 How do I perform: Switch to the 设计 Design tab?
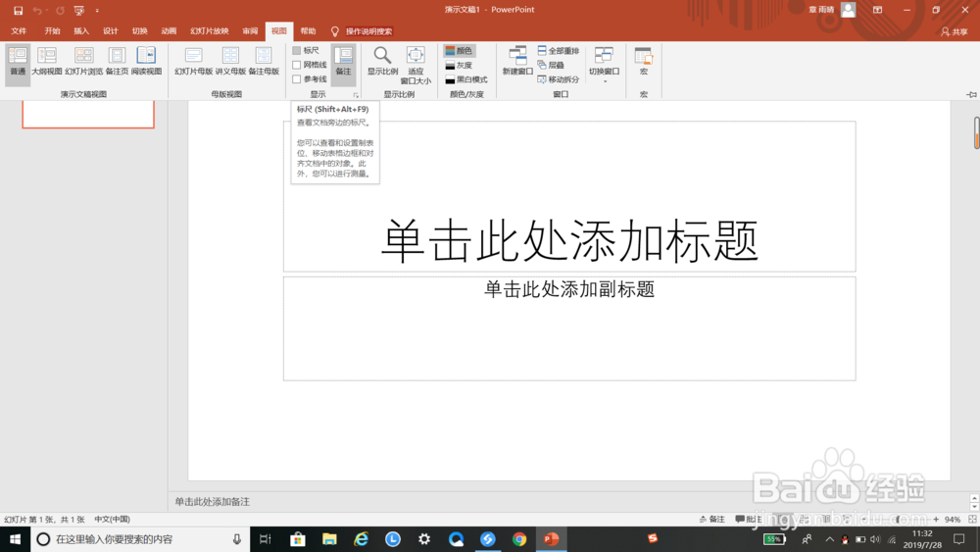(111, 30)
